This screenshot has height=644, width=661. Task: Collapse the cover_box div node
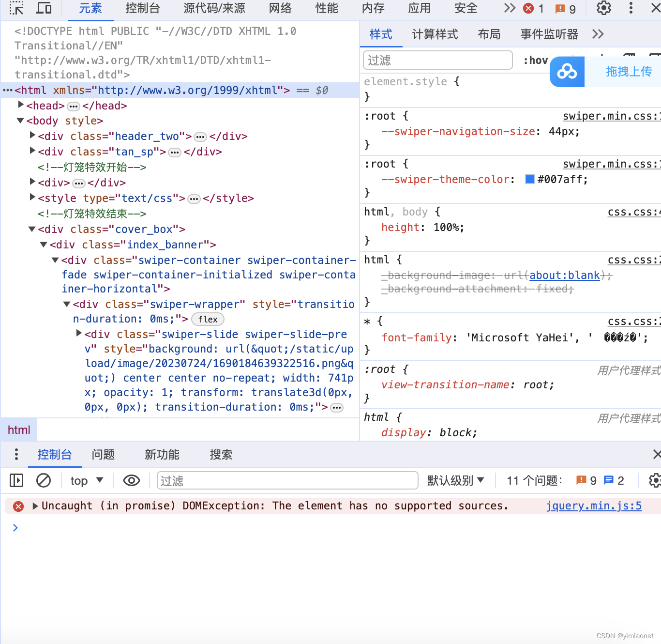click(x=31, y=229)
